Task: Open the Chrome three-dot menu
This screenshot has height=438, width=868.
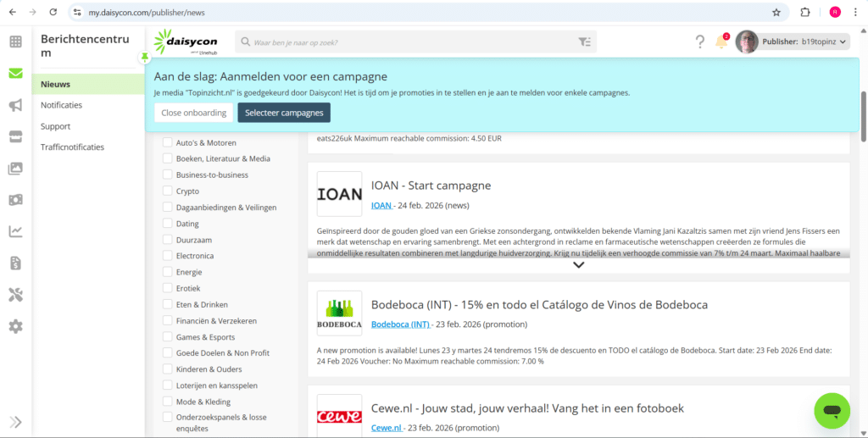Action: (855, 12)
